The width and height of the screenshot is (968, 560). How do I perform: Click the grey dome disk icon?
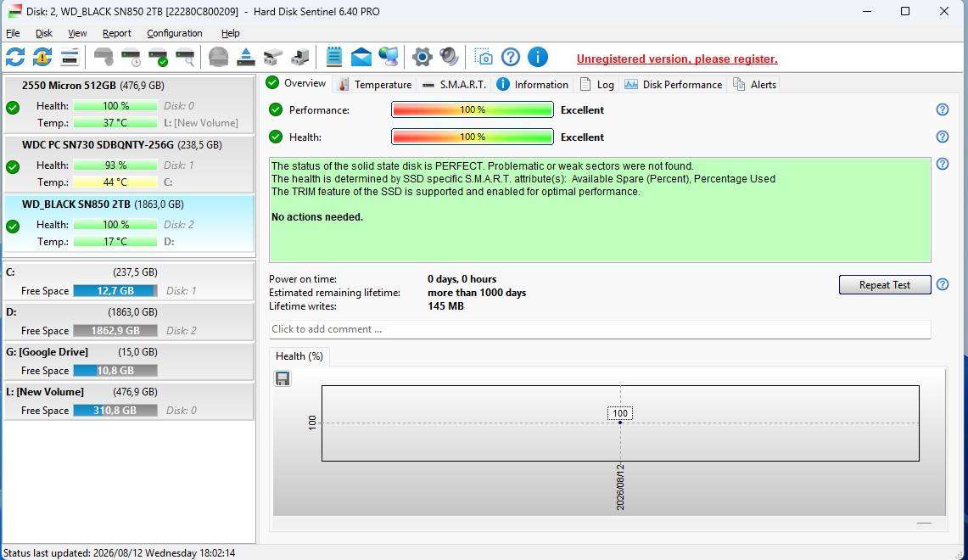[219, 58]
